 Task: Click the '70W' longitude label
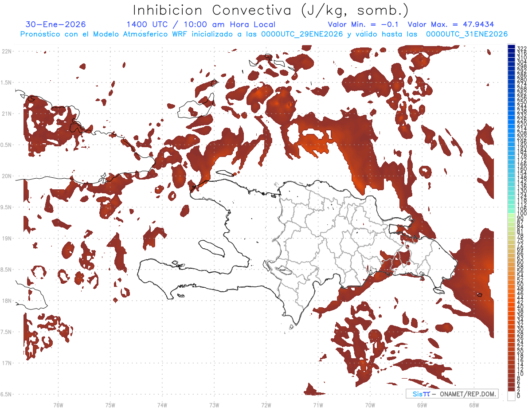(x=370, y=405)
